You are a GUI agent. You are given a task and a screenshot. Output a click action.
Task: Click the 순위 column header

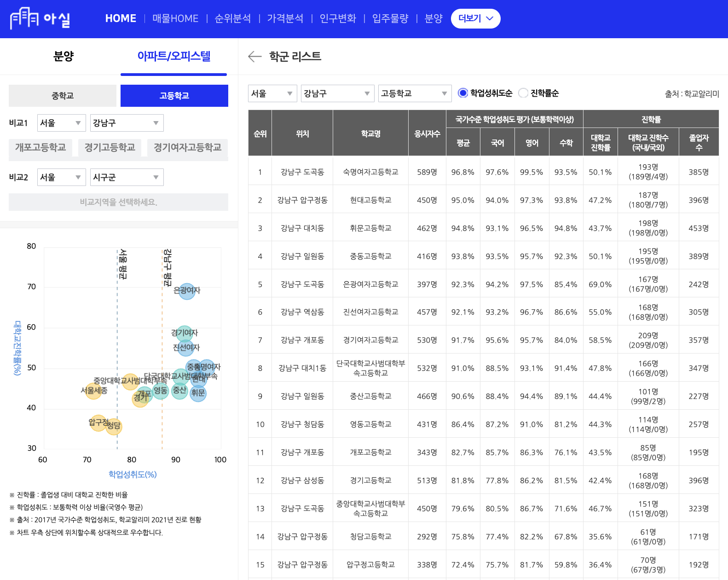tap(260, 133)
